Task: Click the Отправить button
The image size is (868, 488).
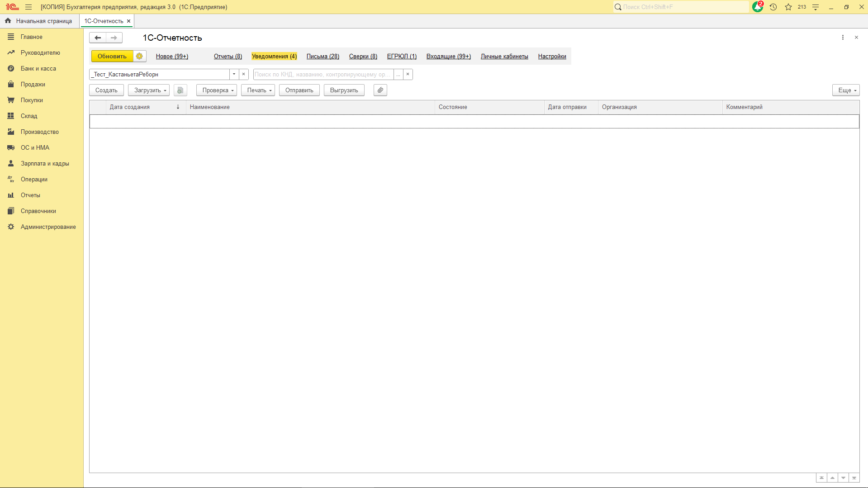Action: tap(299, 90)
